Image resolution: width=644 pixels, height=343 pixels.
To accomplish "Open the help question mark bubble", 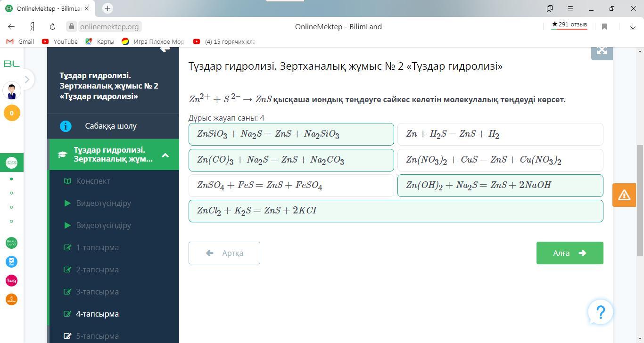I will pos(600,312).
